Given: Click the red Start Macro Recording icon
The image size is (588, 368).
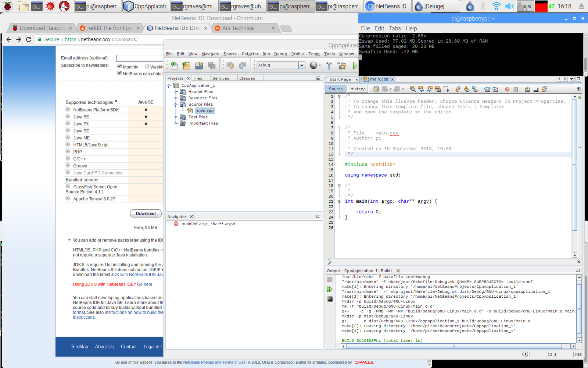Looking at the screenshot, I should click(x=507, y=89).
